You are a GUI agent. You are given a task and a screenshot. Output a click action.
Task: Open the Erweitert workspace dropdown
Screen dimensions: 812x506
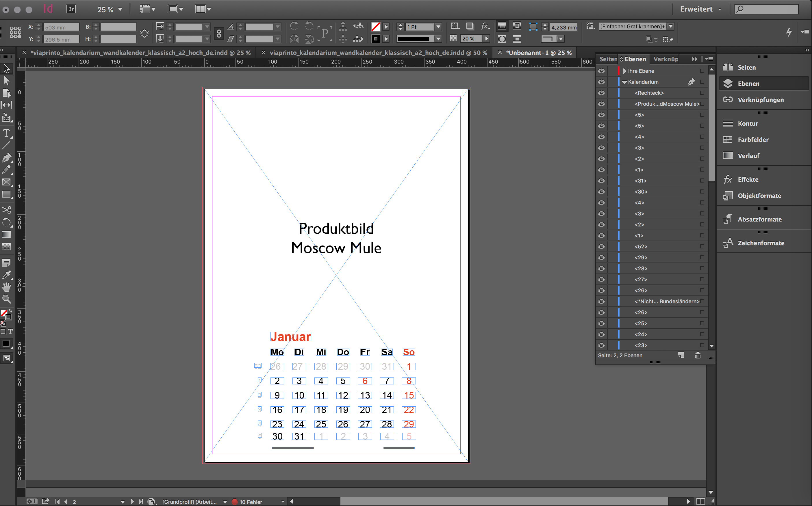pyautogui.click(x=700, y=9)
